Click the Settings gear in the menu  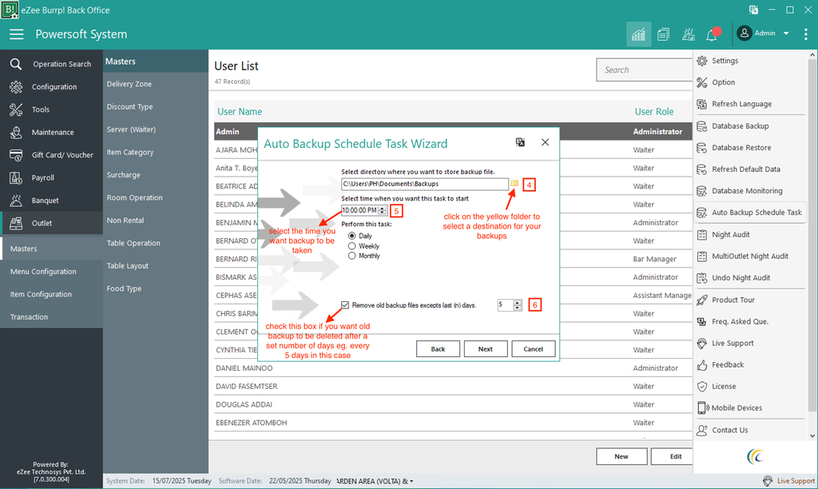725,61
